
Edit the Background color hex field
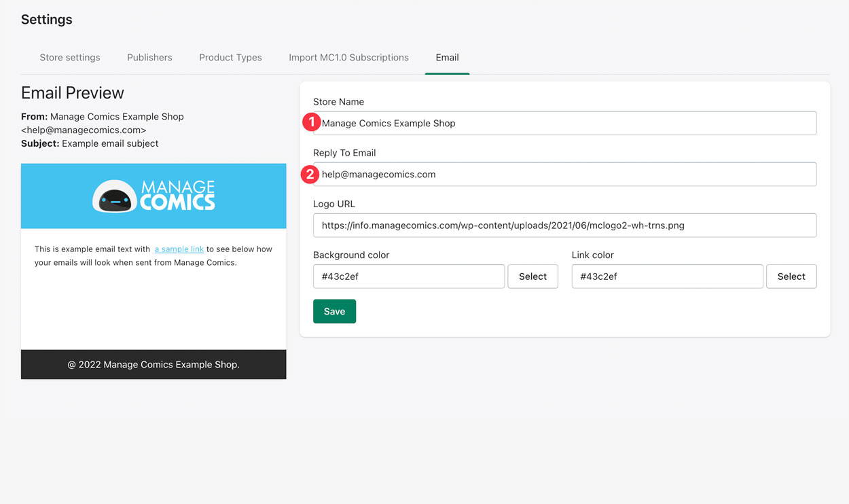[408, 276]
